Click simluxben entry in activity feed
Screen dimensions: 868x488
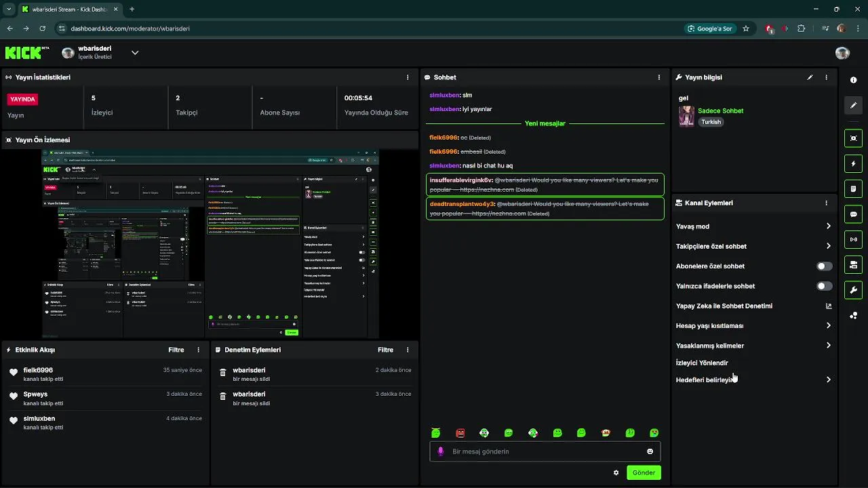(x=39, y=418)
